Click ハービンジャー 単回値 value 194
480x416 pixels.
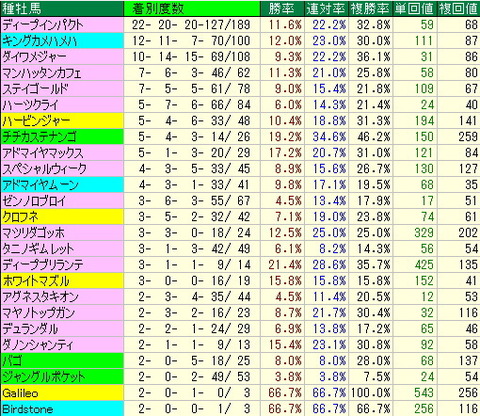424,121
